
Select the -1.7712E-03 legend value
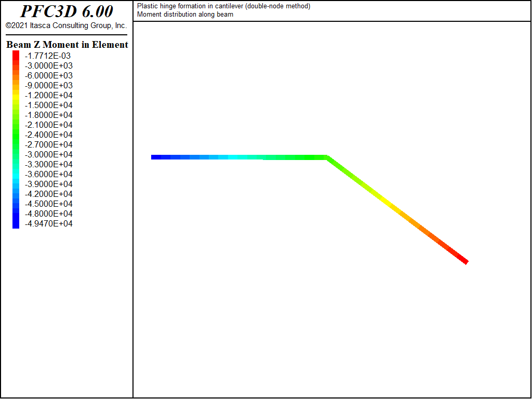(x=48, y=56)
